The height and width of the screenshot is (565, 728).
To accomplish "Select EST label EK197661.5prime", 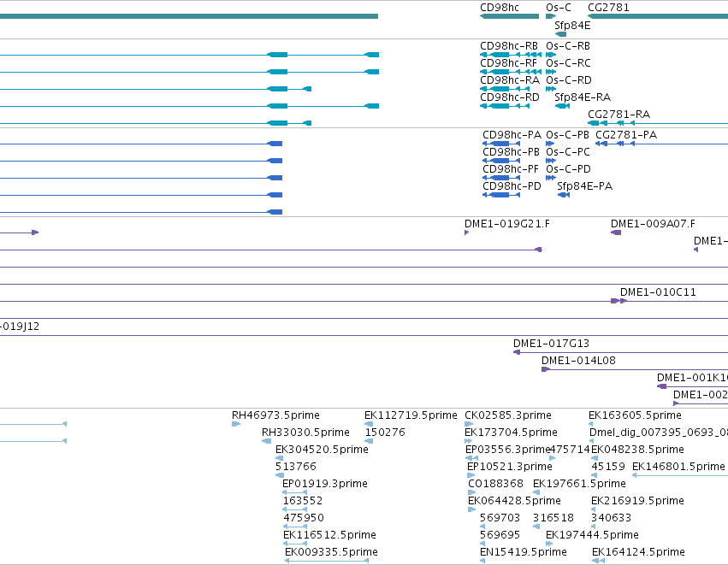I will click(x=579, y=484).
